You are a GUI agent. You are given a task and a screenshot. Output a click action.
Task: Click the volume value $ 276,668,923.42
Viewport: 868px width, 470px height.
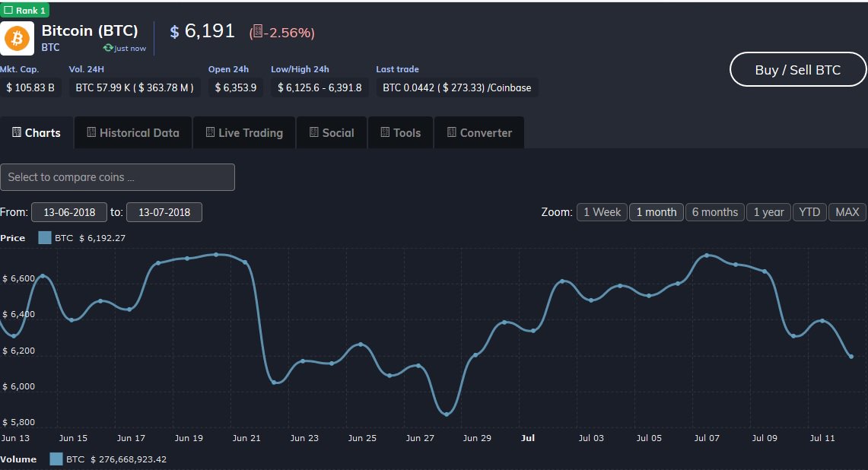pyautogui.click(x=129, y=459)
